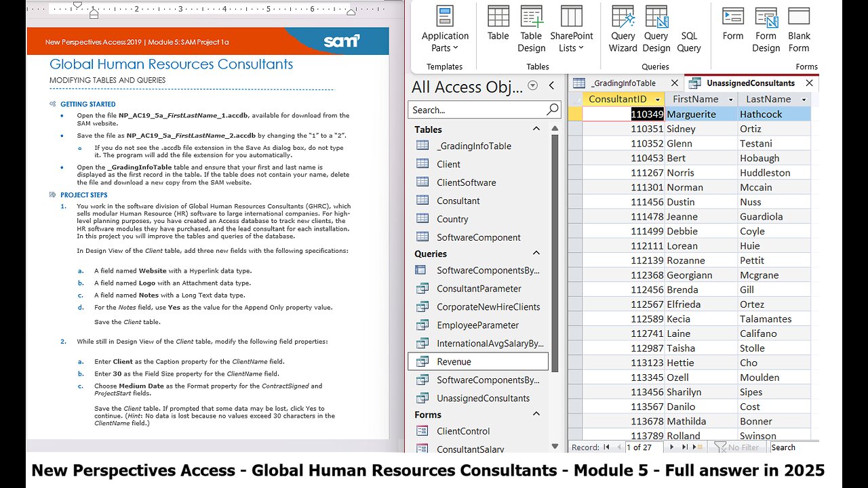Go to the last record
The image size is (868, 488).
684,447
